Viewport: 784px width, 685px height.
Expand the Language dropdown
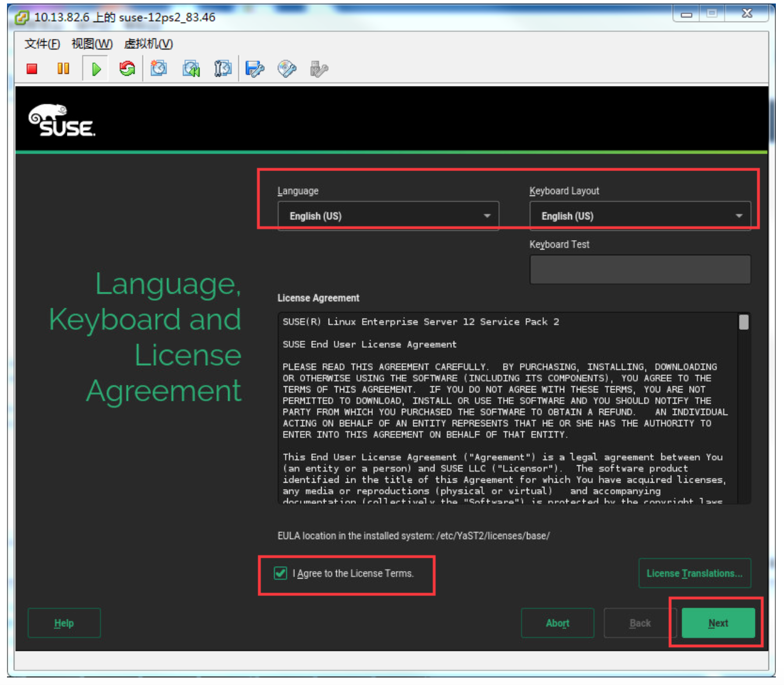coord(388,216)
